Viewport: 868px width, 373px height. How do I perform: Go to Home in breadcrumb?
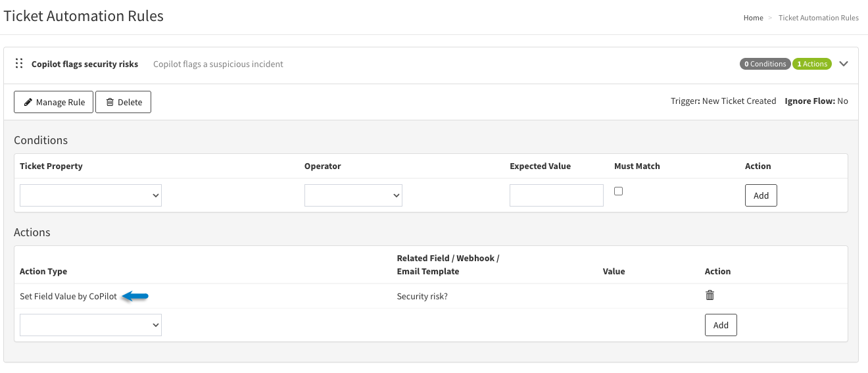coord(754,18)
